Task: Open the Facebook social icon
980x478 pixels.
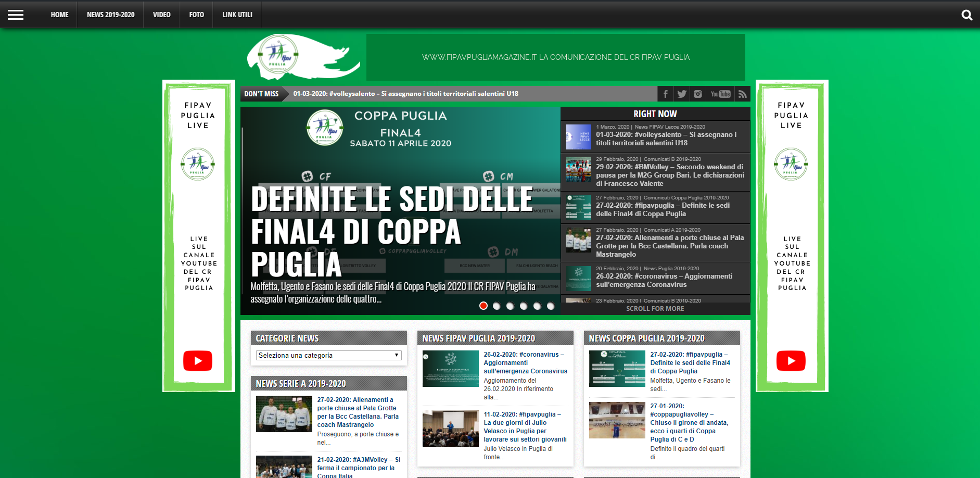Action: pyautogui.click(x=665, y=94)
